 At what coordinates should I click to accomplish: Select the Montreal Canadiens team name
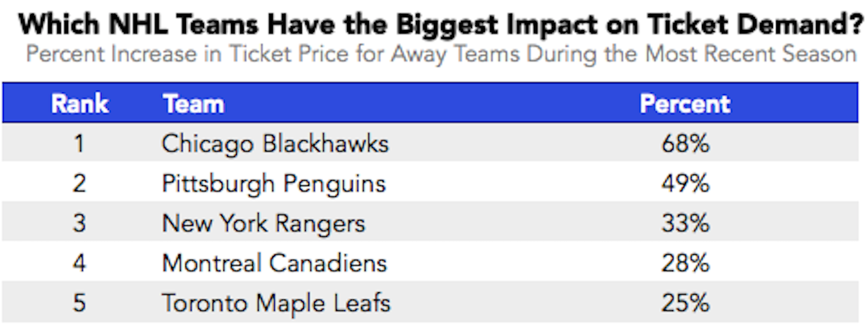(274, 264)
